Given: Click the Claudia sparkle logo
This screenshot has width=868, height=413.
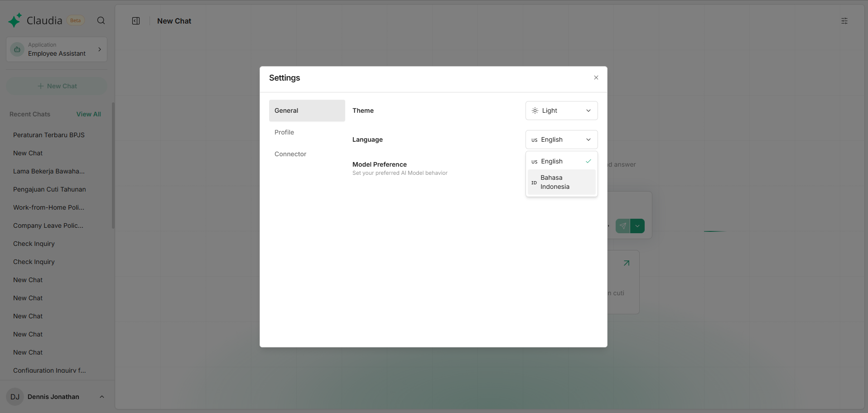Looking at the screenshot, I should tap(14, 20).
